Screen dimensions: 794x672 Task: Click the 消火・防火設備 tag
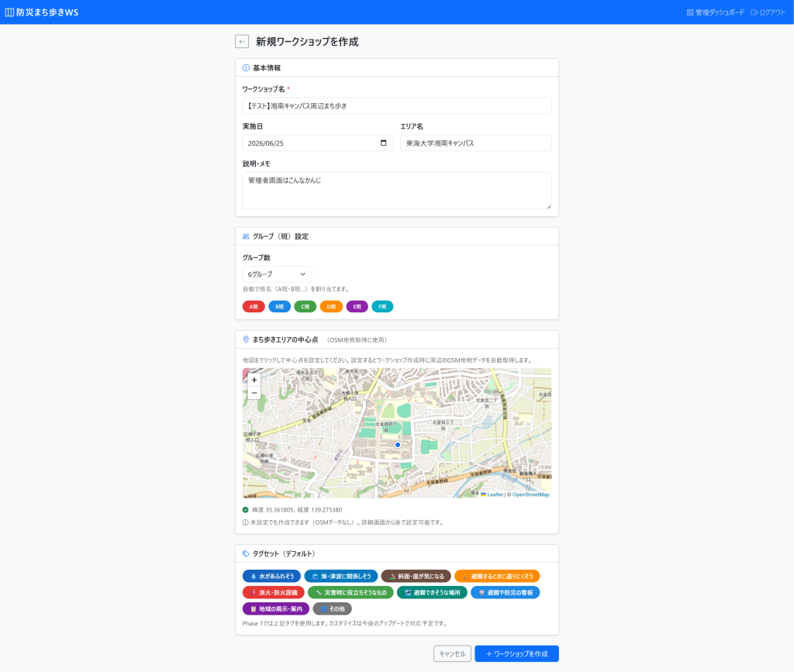click(x=274, y=593)
